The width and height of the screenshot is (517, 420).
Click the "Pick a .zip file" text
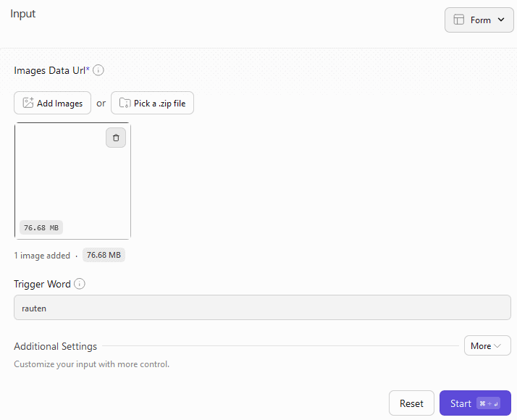[x=159, y=104]
